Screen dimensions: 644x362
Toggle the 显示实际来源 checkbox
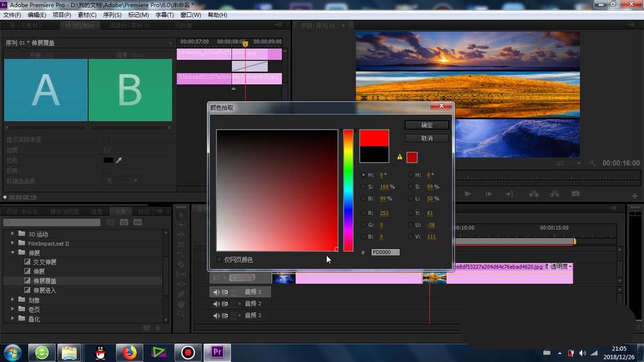[x=106, y=140]
